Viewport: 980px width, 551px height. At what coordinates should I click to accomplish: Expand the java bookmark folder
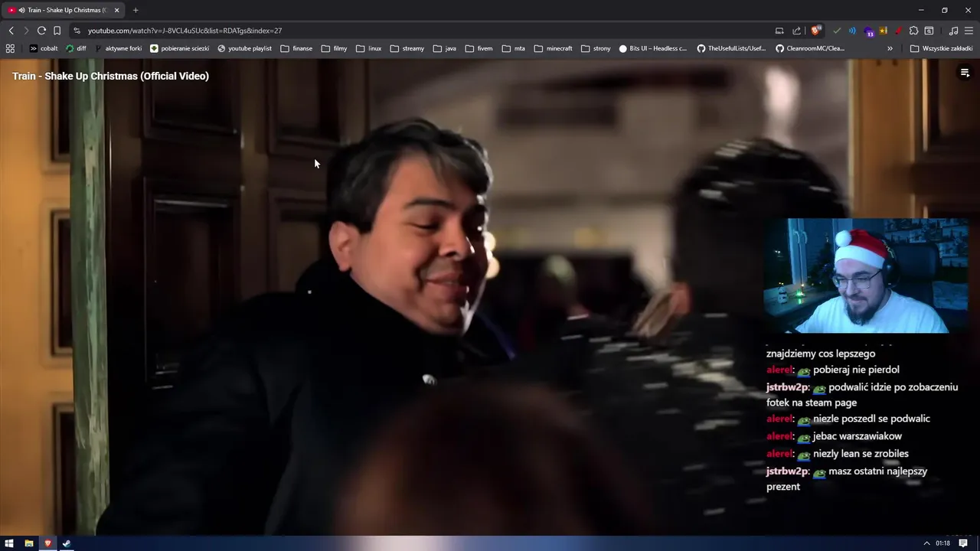point(444,48)
